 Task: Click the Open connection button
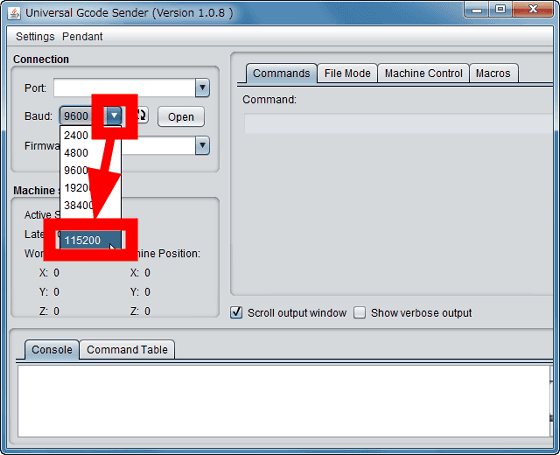point(181,117)
